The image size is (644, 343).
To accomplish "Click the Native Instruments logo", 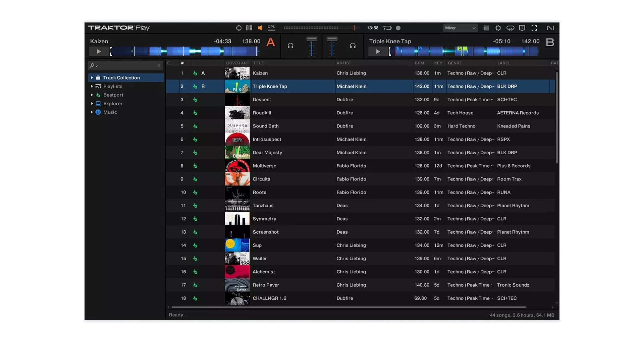I will click(x=550, y=28).
